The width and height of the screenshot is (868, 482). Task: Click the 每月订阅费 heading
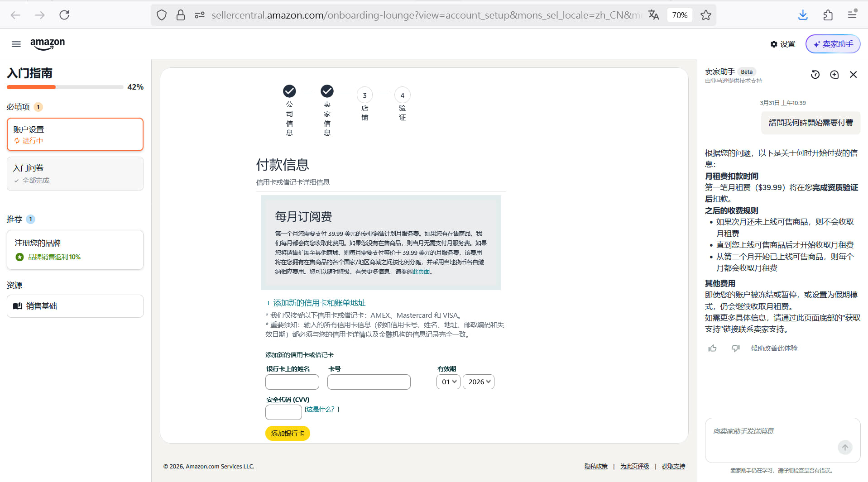coord(303,217)
